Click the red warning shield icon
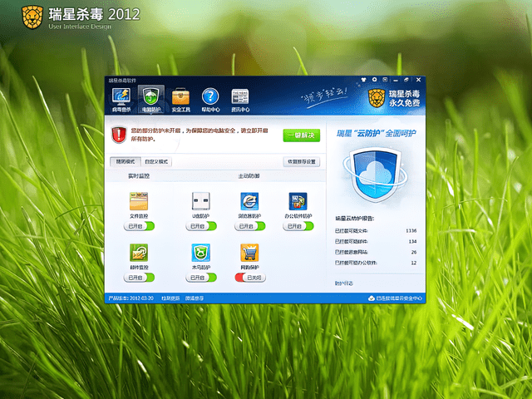Viewport: 532px width, 399px height. click(119, 135)
